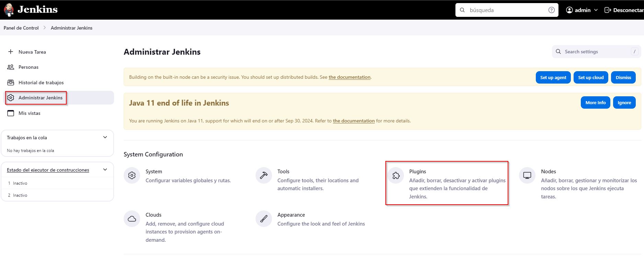Viewport: 644px width, 261px height.
Task: Open the System configuration title
Action: 154,171
